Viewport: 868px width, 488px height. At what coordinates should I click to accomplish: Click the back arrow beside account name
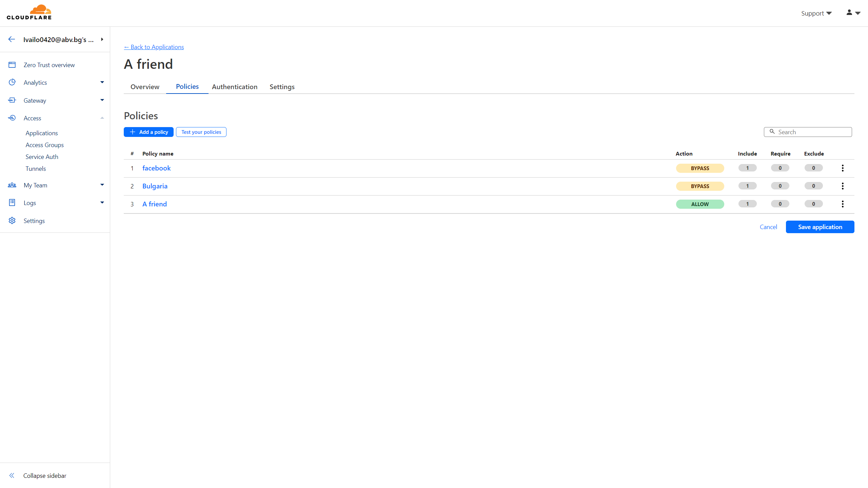[12, 39]
